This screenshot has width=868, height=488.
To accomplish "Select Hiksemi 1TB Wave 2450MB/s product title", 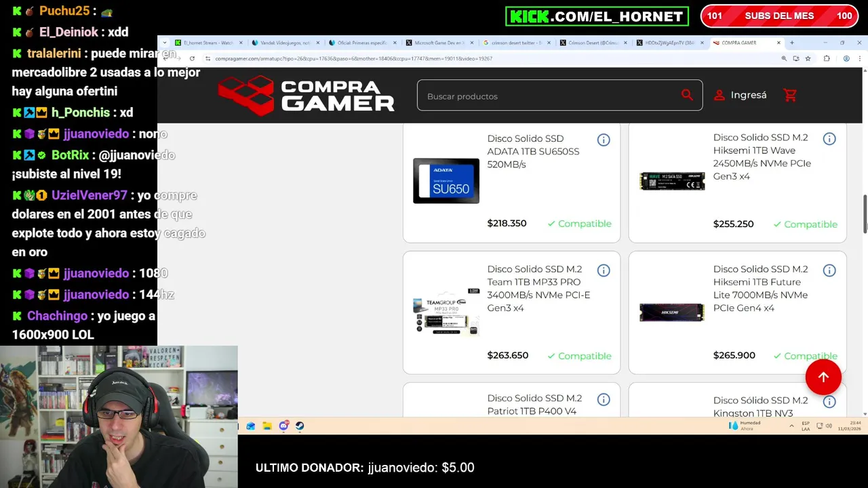I will coord(762,157).
